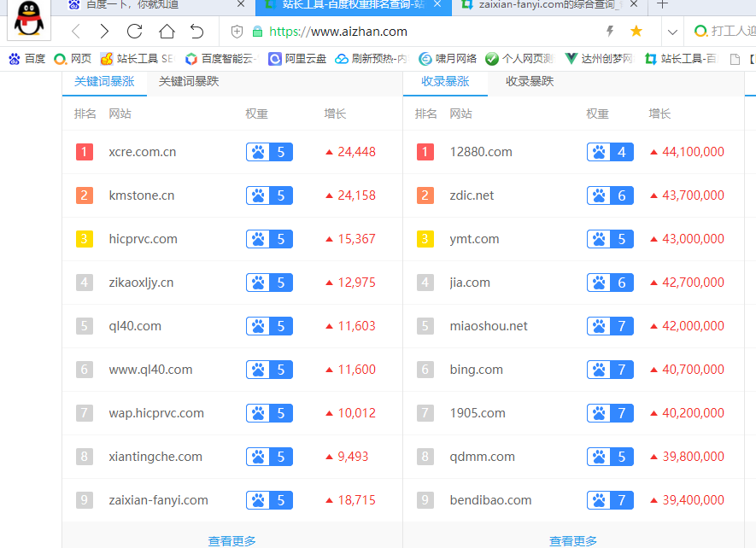Open miaoshou.net site link
Viewport: 756px width, 548px height.
pos(489,326)
